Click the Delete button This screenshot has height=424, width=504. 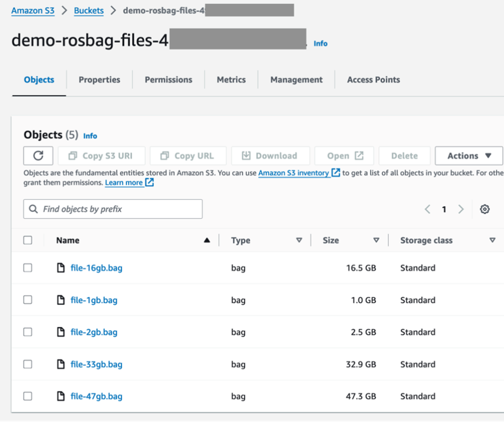click(x=405, y=156)
